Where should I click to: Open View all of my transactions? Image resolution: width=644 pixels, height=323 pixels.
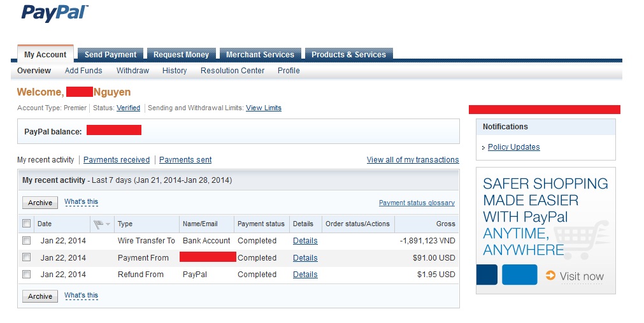[413, 160]
